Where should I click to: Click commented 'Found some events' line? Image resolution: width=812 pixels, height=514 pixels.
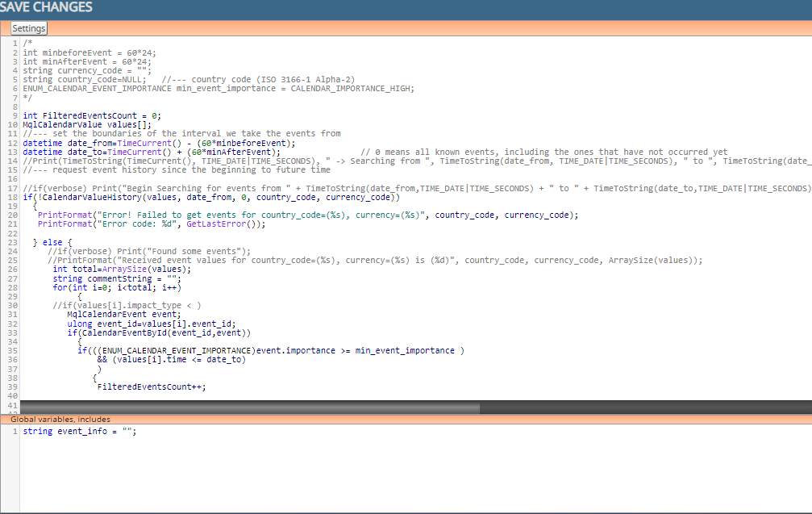coord(149,251)
